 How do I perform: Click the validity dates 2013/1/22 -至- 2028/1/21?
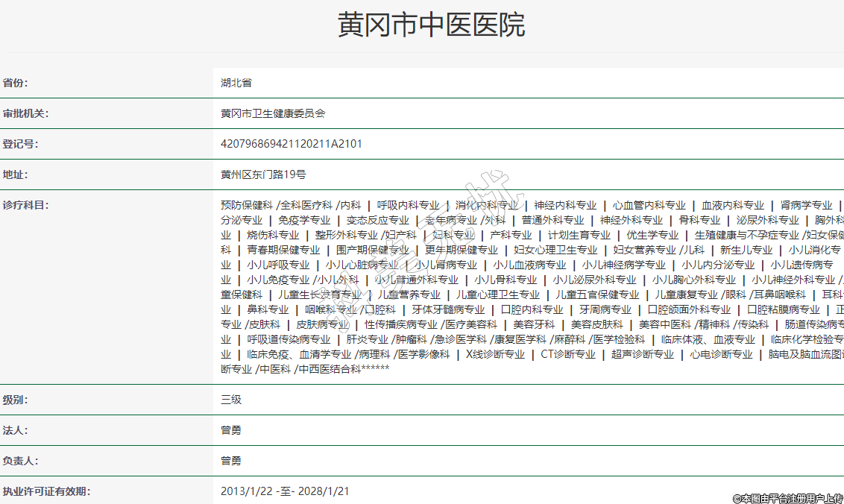(285, 491)
